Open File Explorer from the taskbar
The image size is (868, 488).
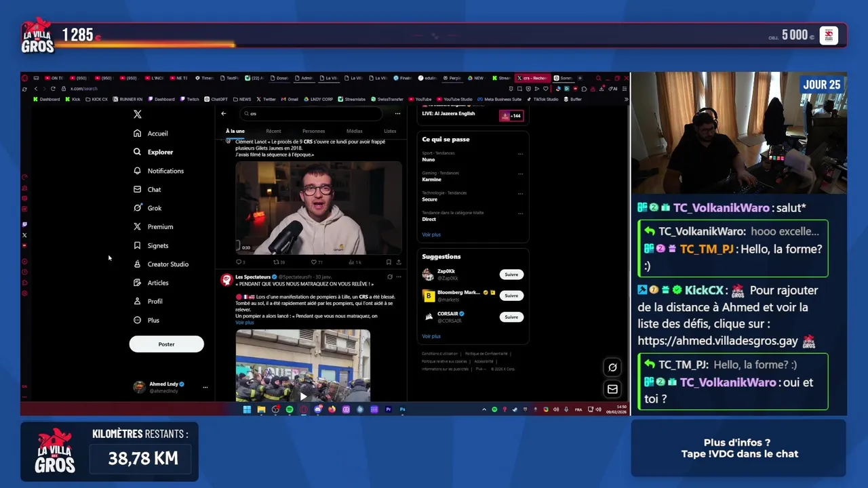[261, 409]
